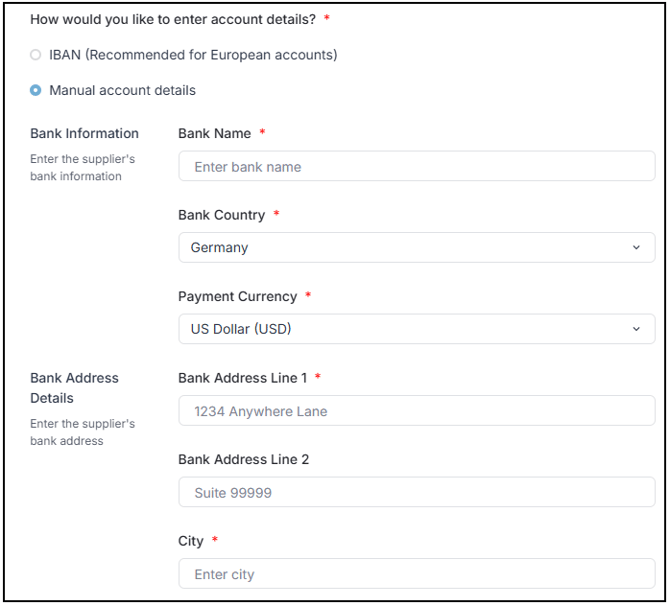
Task: Click the 'How would you like to enter account details?' question
Action: point(172,19)
